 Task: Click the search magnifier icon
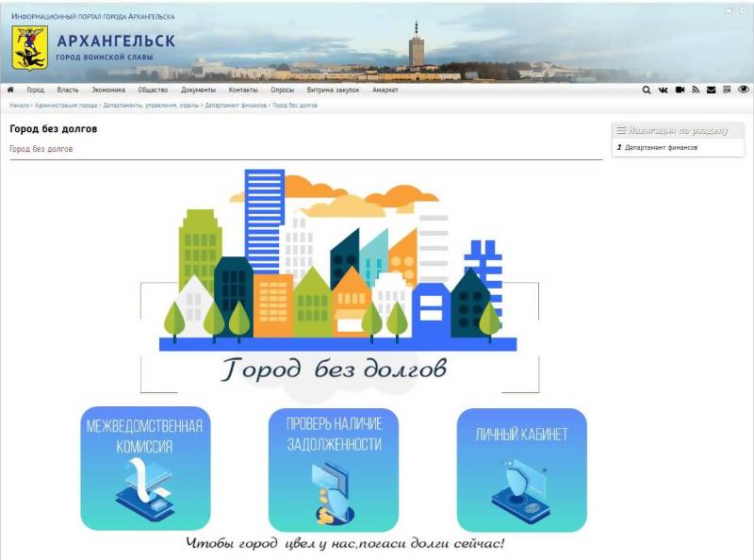(647, 91)
